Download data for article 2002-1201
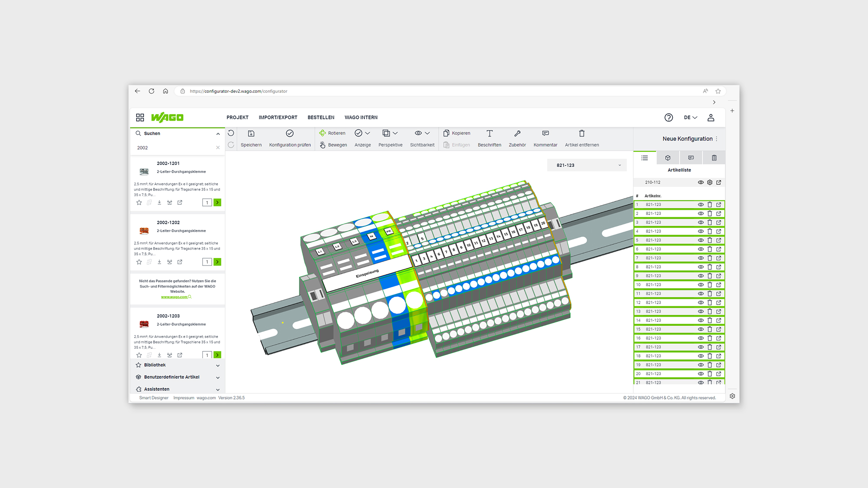The width and height of the screenshot is (868, 488). pyautogui.click(x=159, y=203)
